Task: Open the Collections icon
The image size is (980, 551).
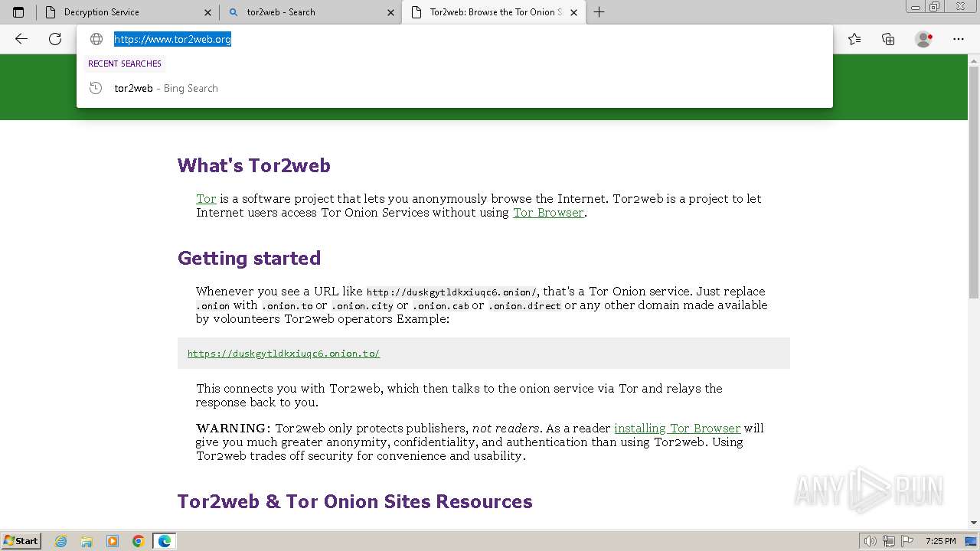Action: (x=888, y=39)
